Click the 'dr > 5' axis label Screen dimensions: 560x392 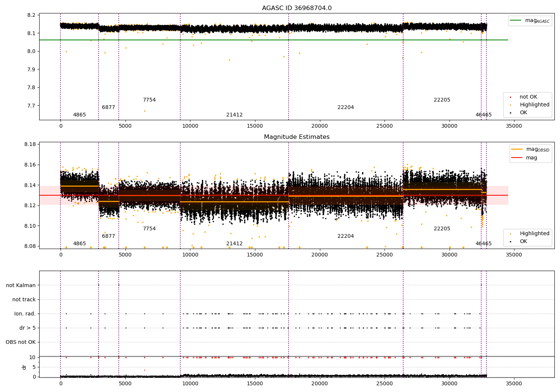(x=28, y=328)
